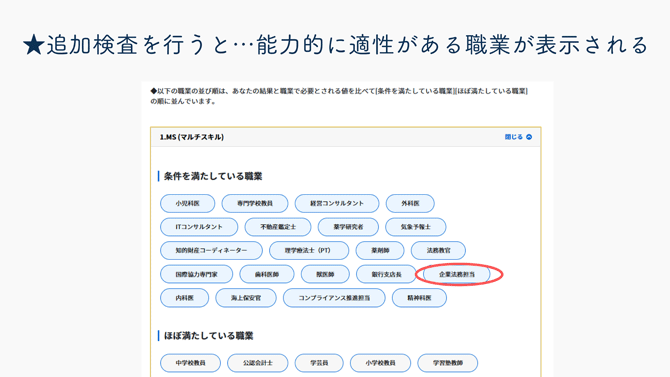Choose the コンプライアンス推進担当 tag

pos(334,298)
